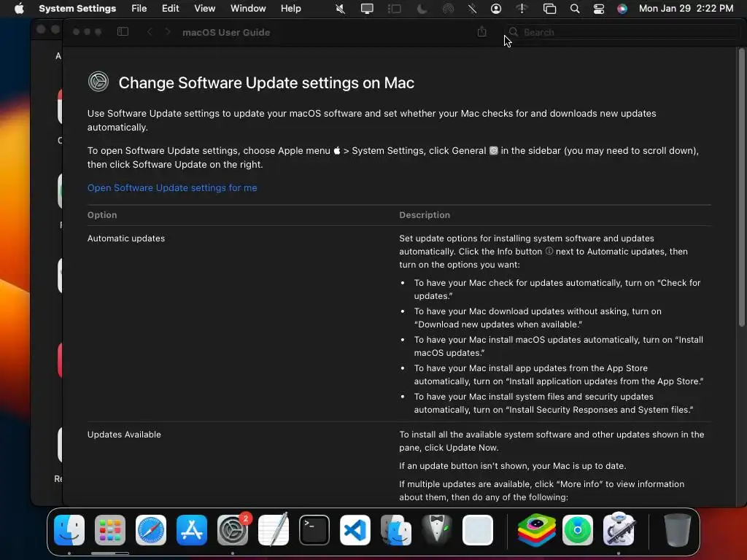Open Migration Assistant from the Dock
Screen dimensions: 747x560
tap(396, 530)
